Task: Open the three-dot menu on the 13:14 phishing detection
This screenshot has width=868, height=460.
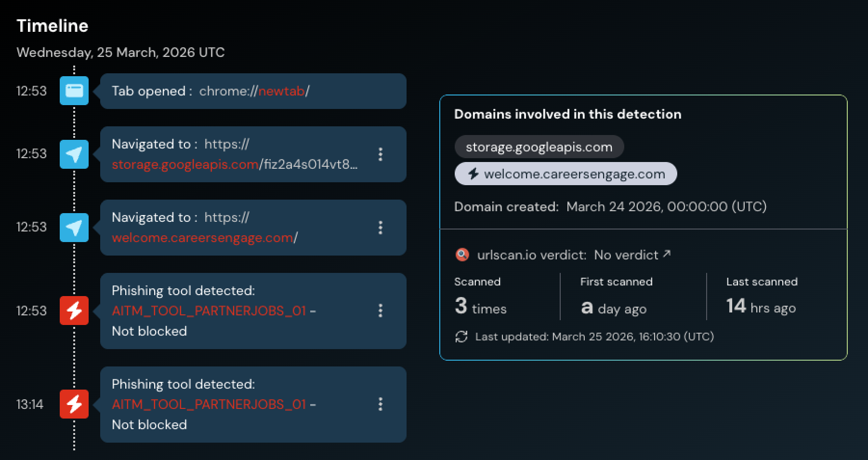Action: coord(381,405)
